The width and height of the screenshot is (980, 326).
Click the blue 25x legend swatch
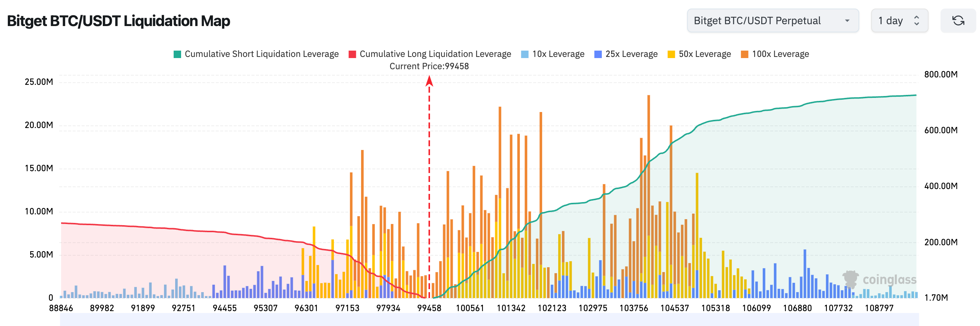pyautogui.click(x=598, y=54)
